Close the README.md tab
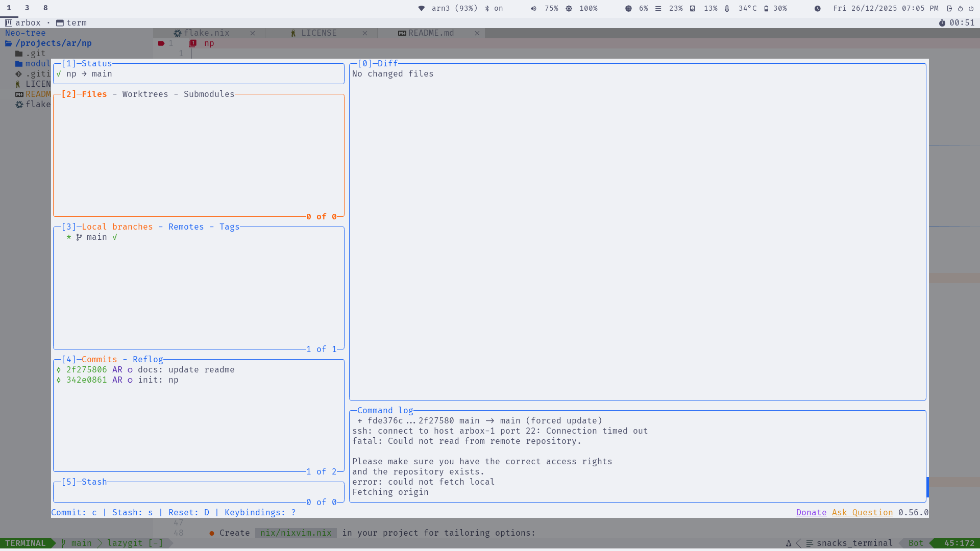Image resolution: width=980 pixels, height=551 pixels. 477,33
